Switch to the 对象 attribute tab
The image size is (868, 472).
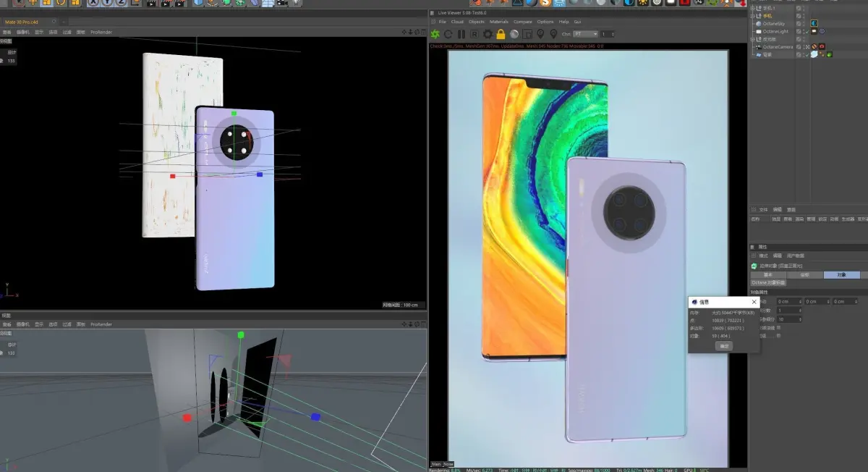click(842, 275)
